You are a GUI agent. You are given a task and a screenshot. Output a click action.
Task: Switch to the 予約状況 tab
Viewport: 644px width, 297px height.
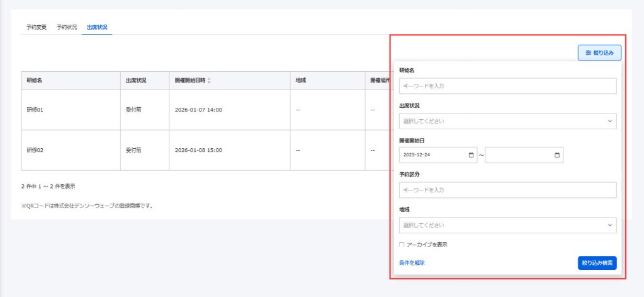[x=67, y=27]
